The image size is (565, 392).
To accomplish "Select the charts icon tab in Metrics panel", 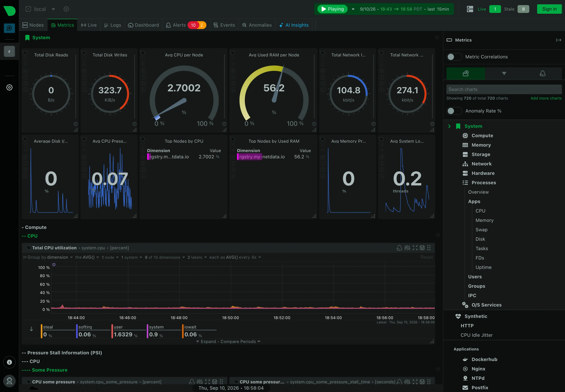I will tap(465, 73).
